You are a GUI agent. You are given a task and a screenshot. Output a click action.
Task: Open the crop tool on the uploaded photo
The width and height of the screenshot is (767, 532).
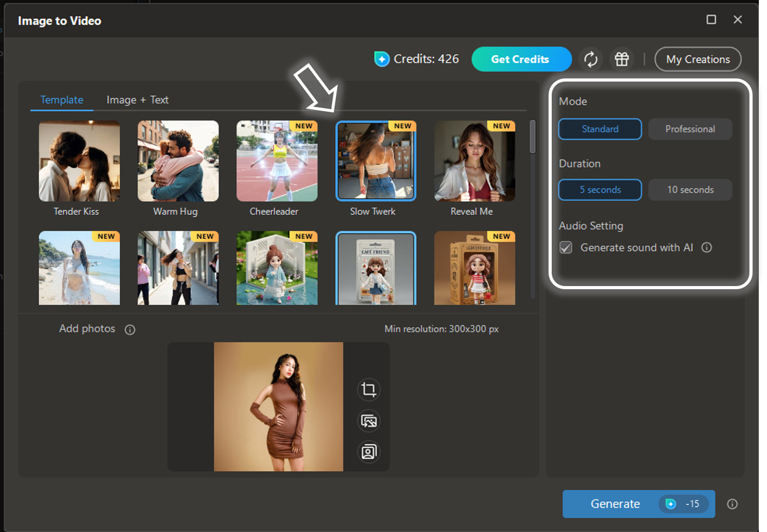pyautogui.click(x=369, y=390)
